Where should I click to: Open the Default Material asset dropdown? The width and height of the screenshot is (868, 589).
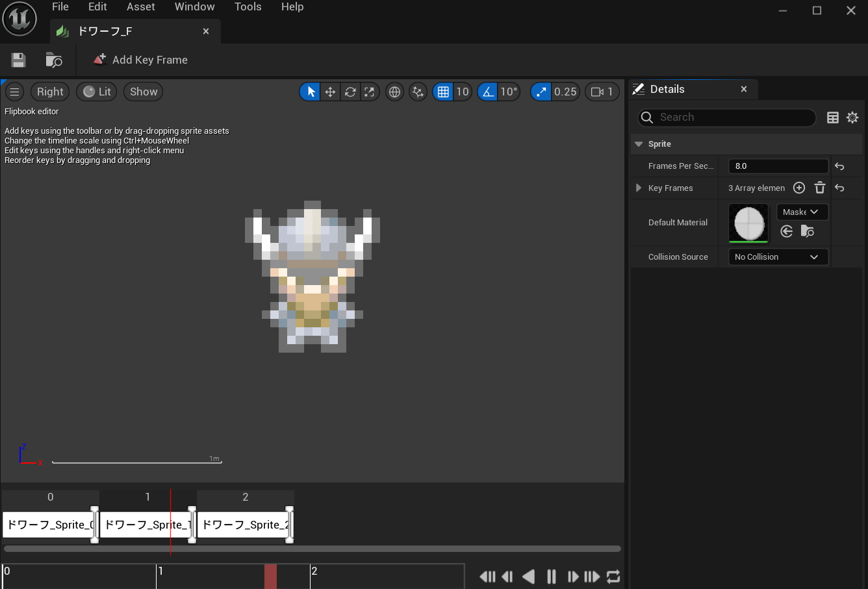802,212
